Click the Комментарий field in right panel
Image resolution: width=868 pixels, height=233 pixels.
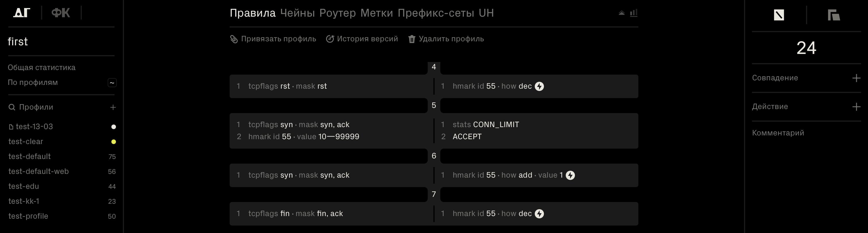[x=778, y=133]
